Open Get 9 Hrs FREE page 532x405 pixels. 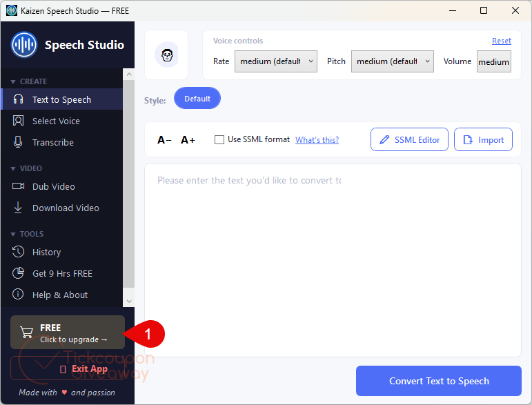tap(62, 273)
